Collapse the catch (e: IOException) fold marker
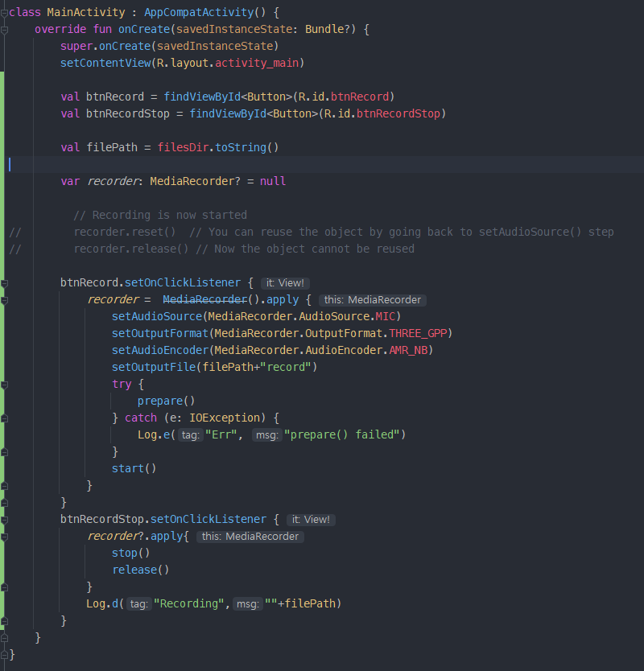This screenshot has width=644, height=671. [x=4, y=418]
